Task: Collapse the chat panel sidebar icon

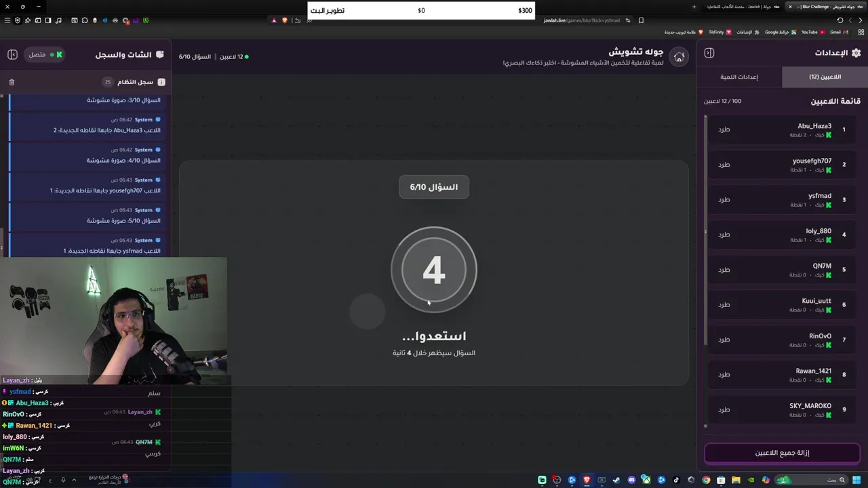Action: (x=12, y=54)
